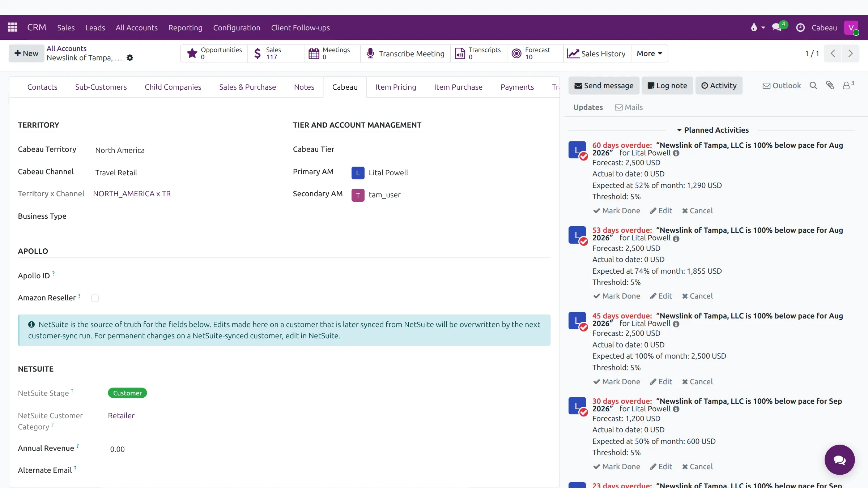The width and height of the screenshot is (868, 488).
Task: Open the Transcripts stat button
Action: pyautogui.click(x=478, y=53)
